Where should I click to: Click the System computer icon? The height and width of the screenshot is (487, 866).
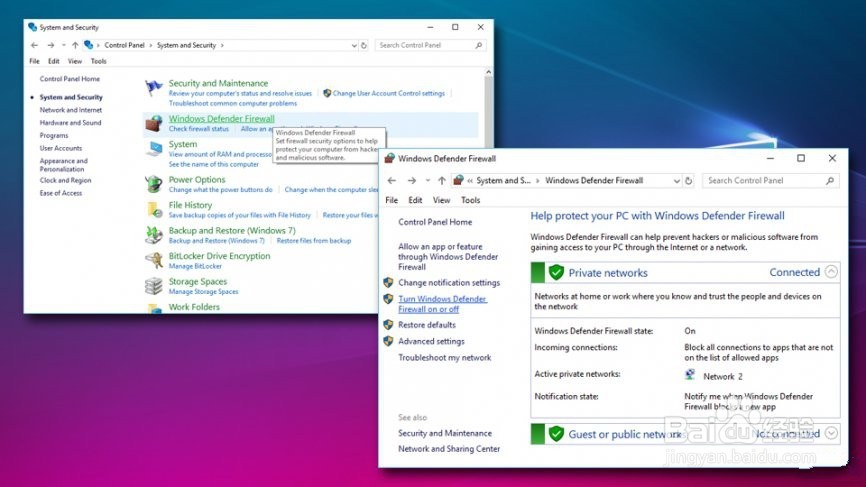[155, 149]
